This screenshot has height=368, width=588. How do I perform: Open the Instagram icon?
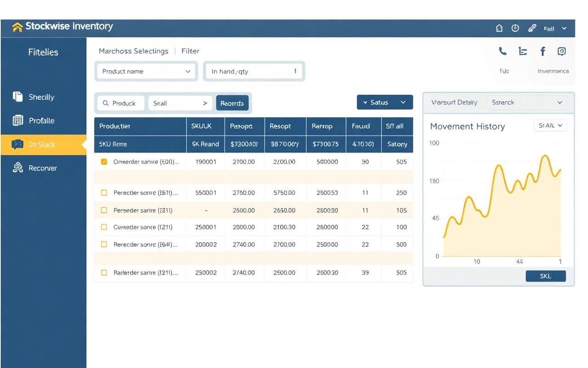click(561, 52)
